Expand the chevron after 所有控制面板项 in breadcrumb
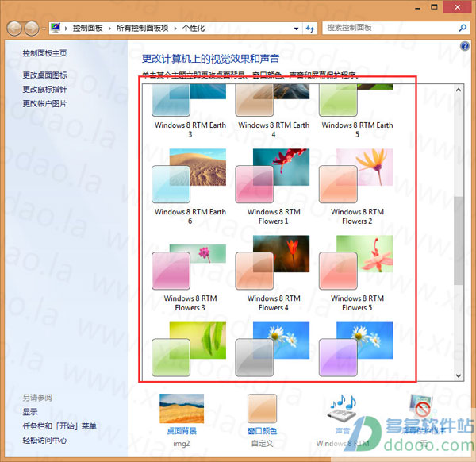This screenshot has height=462, width=476. click(x=175, y=29)
